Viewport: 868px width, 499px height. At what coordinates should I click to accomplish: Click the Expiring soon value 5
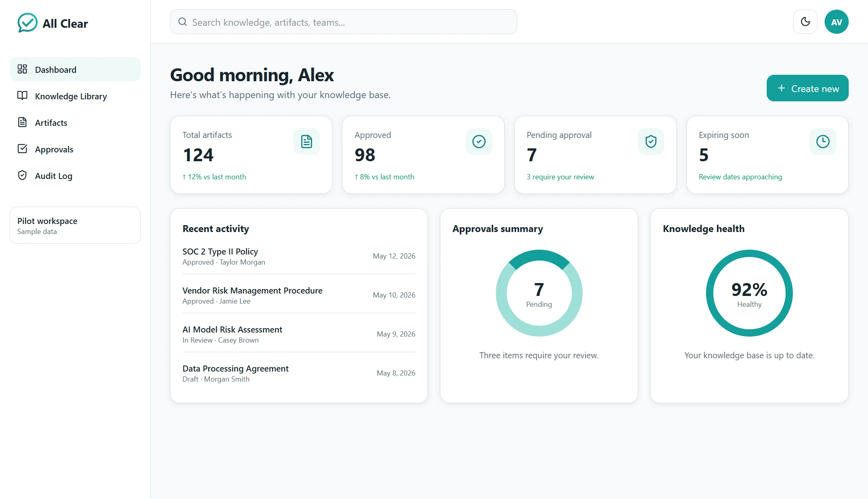click(704, 155)
